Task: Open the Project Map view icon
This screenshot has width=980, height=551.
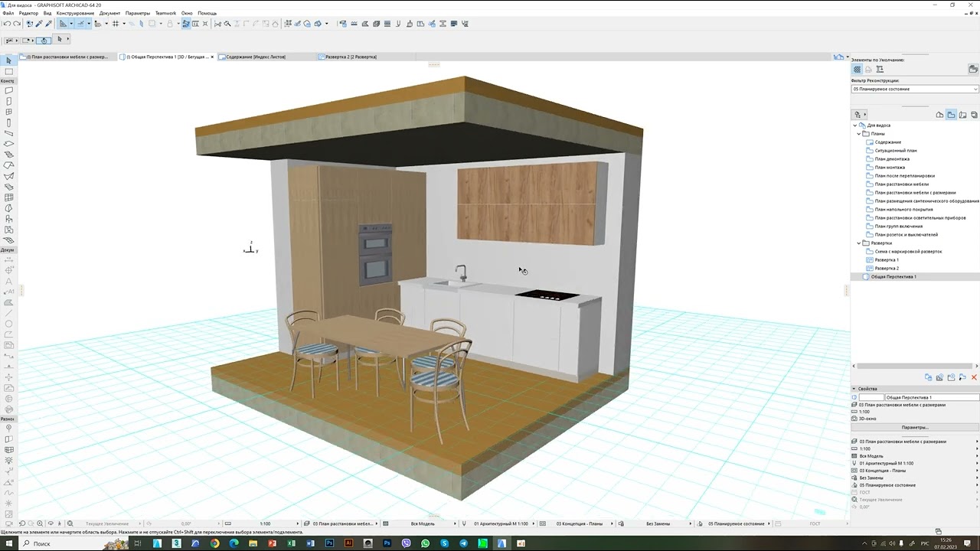Action: 939,115
